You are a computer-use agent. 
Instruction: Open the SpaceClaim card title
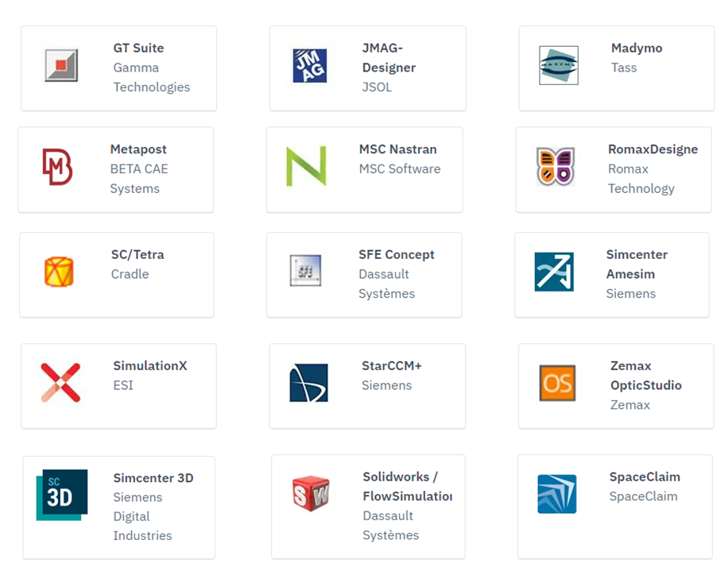[x=645, y=477]
